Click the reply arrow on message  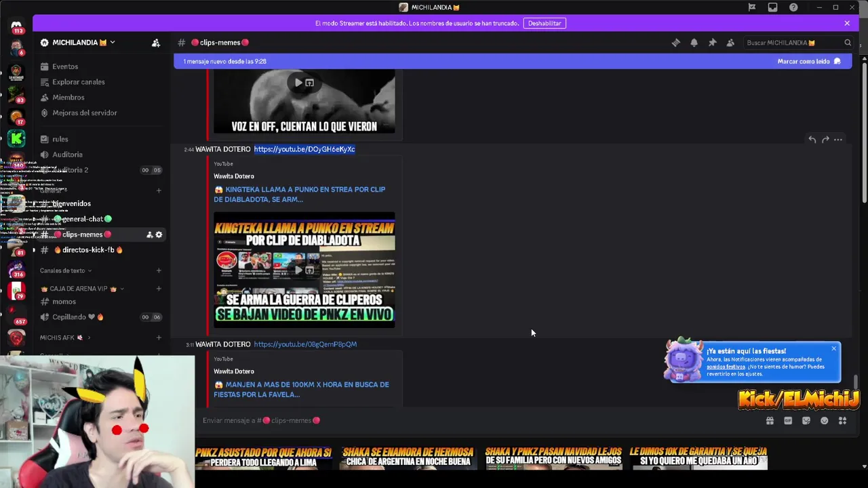coord(812,140)
